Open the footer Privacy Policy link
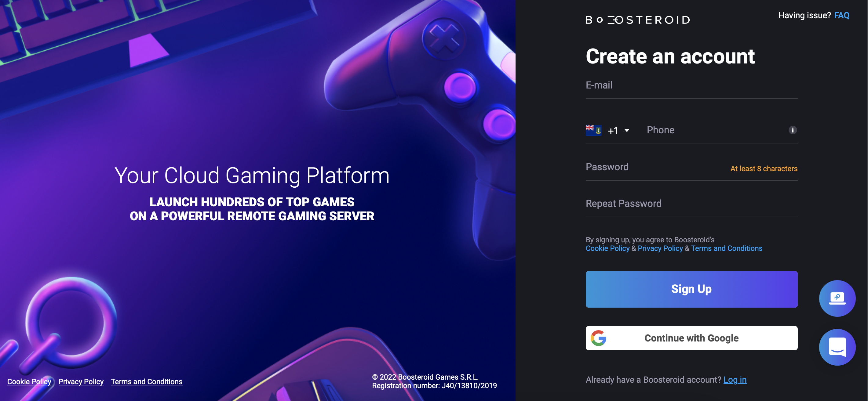Image resolution: width=868 pixels, height=401 pixels. pos(81,381)
